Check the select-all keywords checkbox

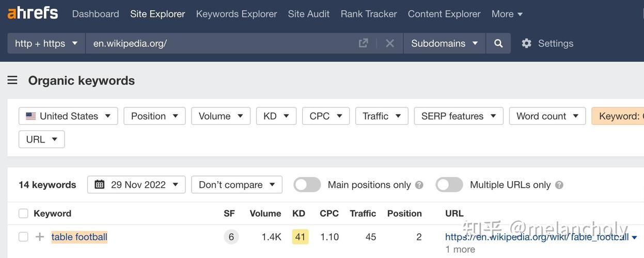[23, 213]
